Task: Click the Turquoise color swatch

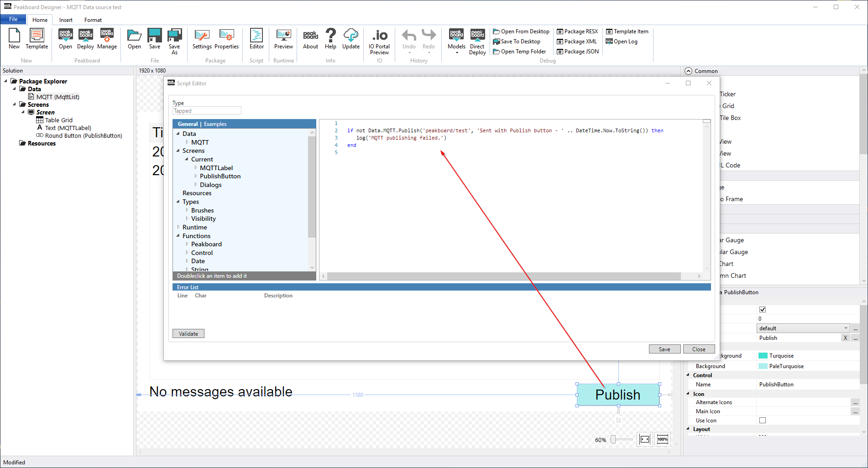Action: point(763,356)
